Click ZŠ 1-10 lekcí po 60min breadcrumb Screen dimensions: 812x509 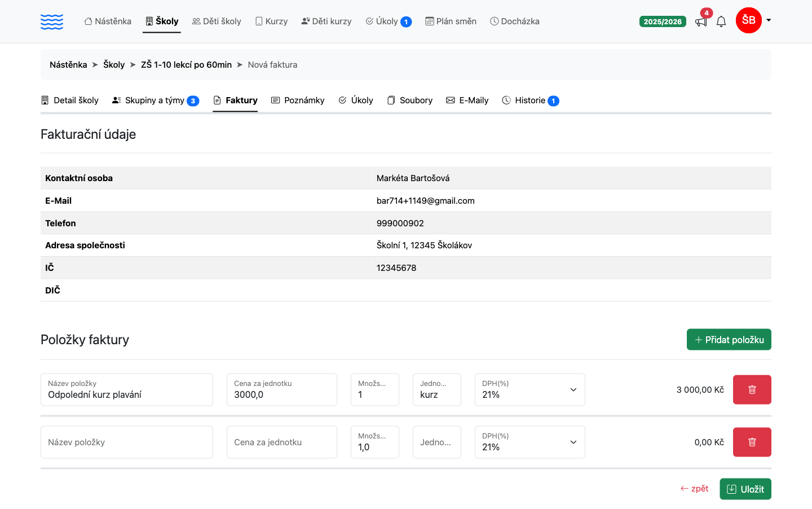(186, 65)
